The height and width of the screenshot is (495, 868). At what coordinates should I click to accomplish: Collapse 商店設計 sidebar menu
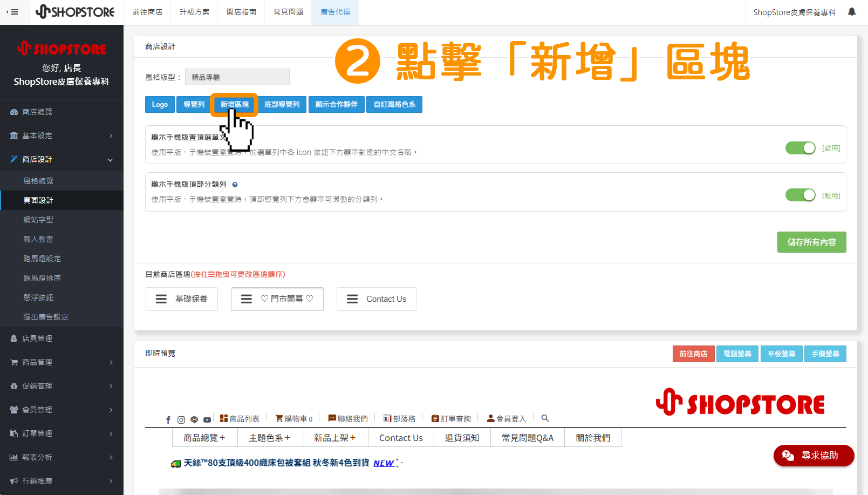click(x=61, y=159)
